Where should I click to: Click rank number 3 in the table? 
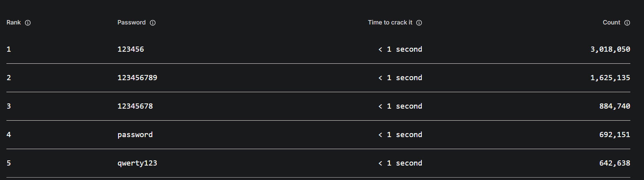point(9,106)
